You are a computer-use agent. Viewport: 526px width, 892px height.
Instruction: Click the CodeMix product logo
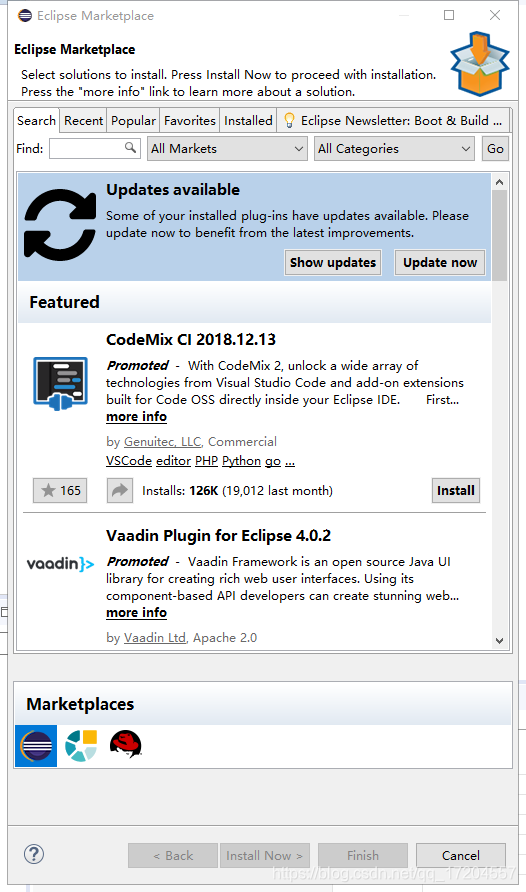[x=60, y=384]
